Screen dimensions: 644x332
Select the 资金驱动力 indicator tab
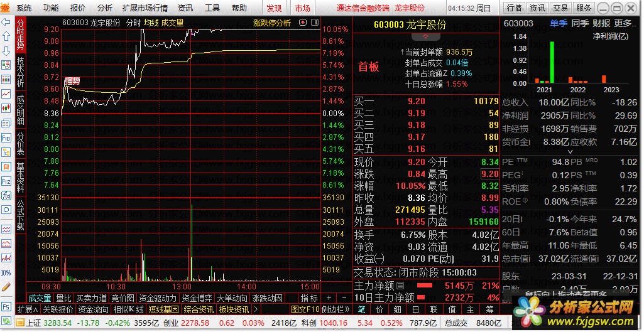pos(158,298)
